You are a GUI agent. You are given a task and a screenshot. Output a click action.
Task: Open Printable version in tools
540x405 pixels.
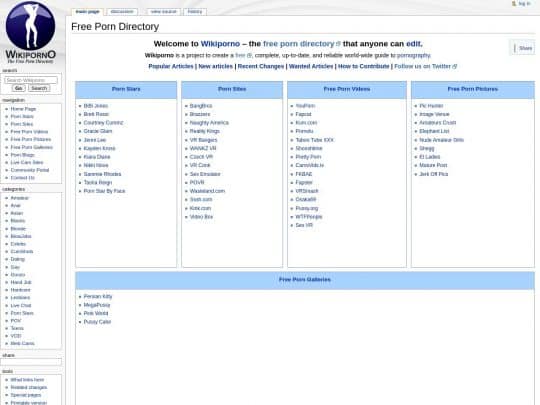point(28,402)
